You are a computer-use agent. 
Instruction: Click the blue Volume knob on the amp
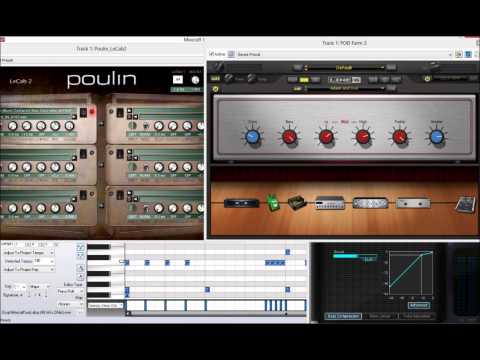(x=436, y=137)
